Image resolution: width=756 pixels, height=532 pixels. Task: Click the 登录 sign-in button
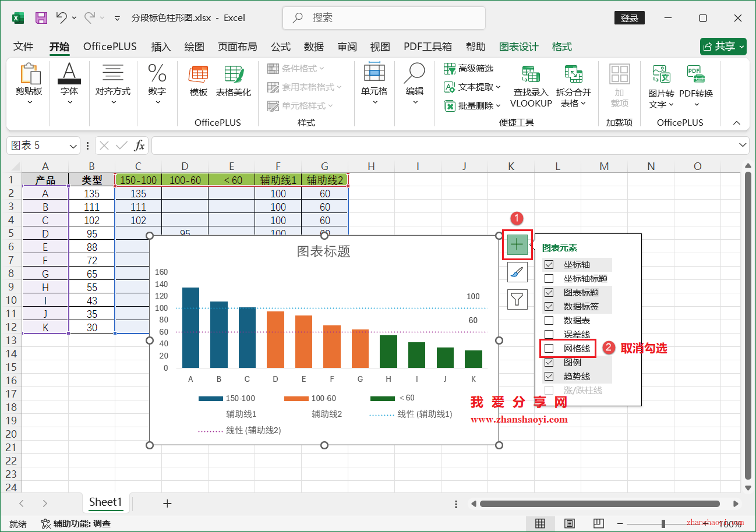[629, 18]
